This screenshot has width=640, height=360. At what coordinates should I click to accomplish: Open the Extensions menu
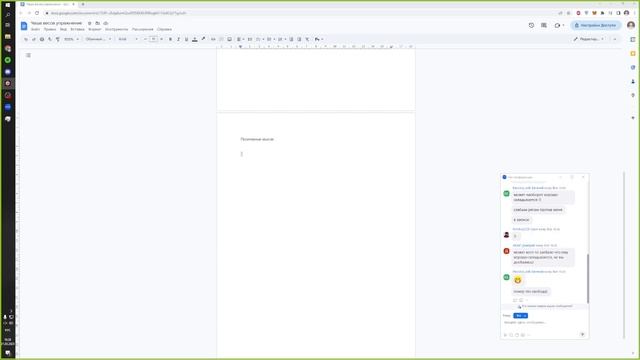pyautogui.click(x=142, y=29)
